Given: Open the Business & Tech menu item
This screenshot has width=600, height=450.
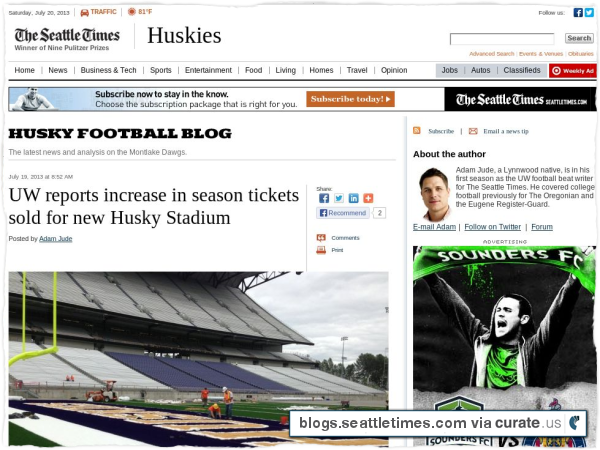Looking at the screenshot, I should click(108, 70).
